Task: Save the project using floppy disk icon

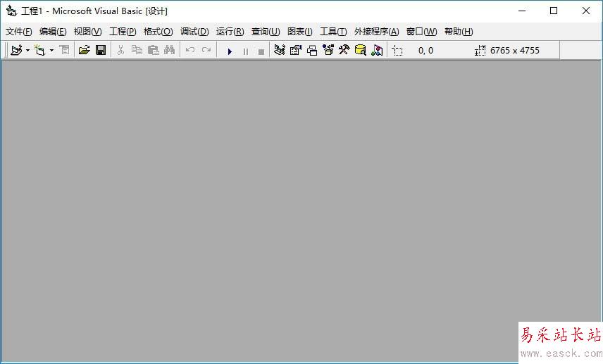Action: click(x=101, y=50)
